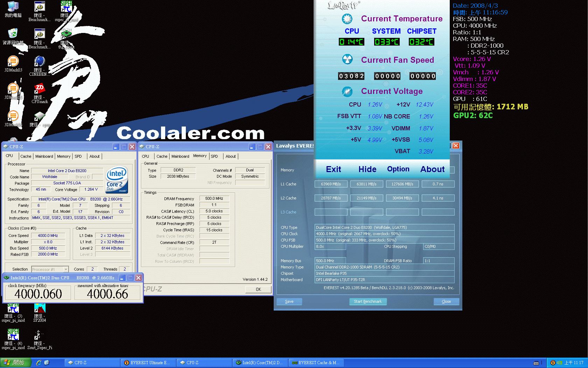Click the L2 Cache 4.1 ns latency cell
The height and width of the screenshot is (368, 588).
click(438, 198)
